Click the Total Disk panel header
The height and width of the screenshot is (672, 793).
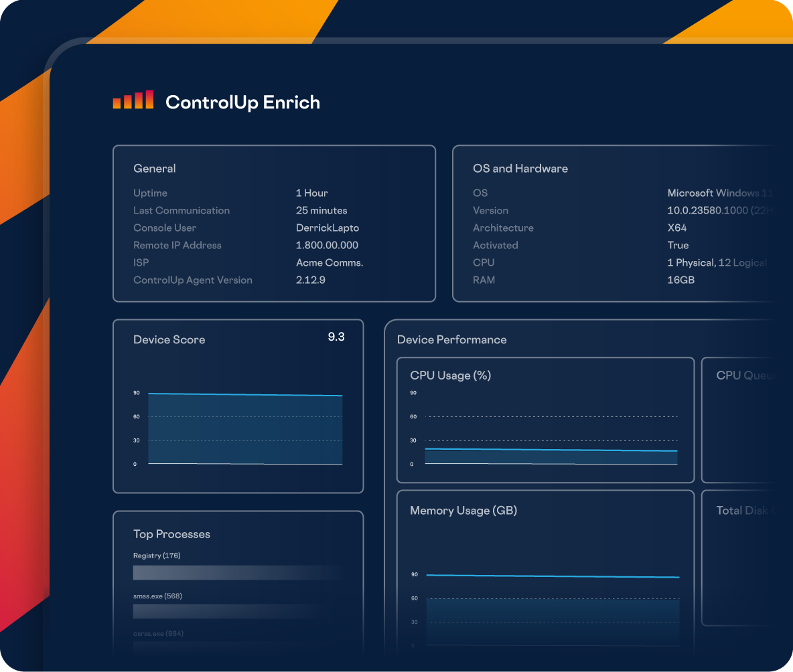pyautogui.click(x=745, y=511)
